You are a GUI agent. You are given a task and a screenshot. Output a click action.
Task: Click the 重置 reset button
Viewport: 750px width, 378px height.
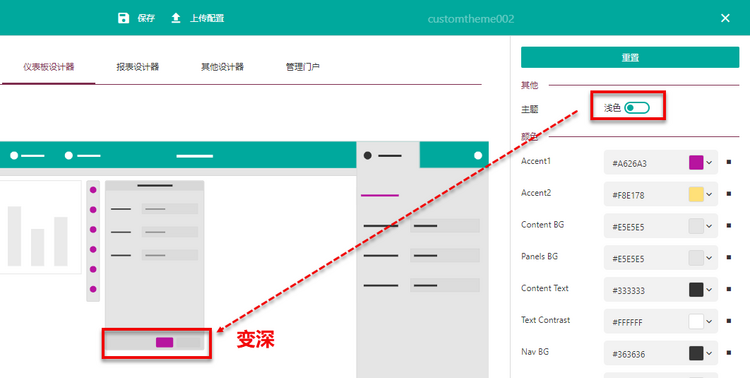[630, 57]
